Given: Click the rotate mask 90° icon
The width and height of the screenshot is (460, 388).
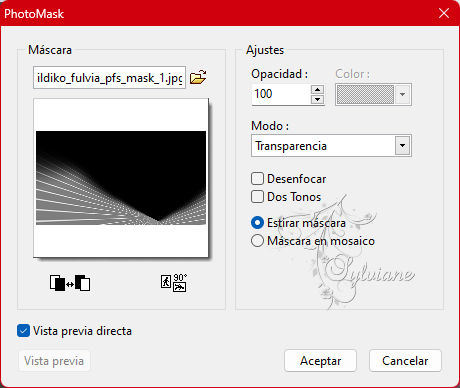Looking at the screenshot, I should 174,283.
